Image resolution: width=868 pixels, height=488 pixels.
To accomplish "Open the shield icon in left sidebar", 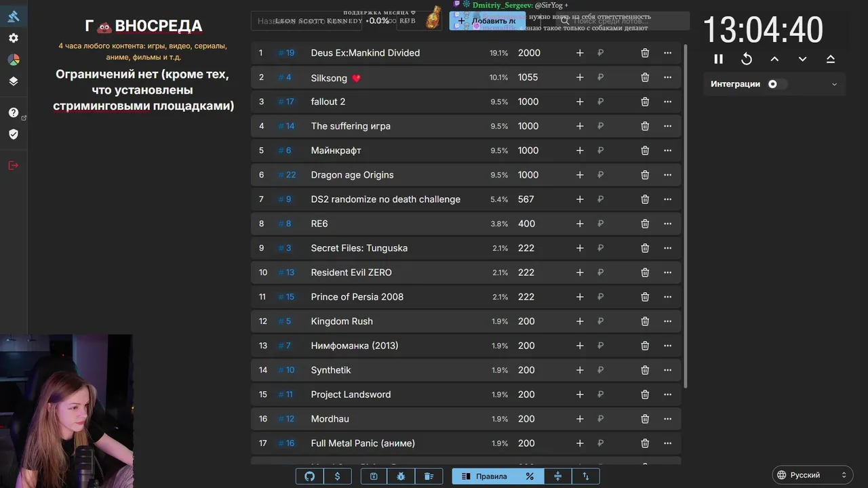I will (14, 134).
